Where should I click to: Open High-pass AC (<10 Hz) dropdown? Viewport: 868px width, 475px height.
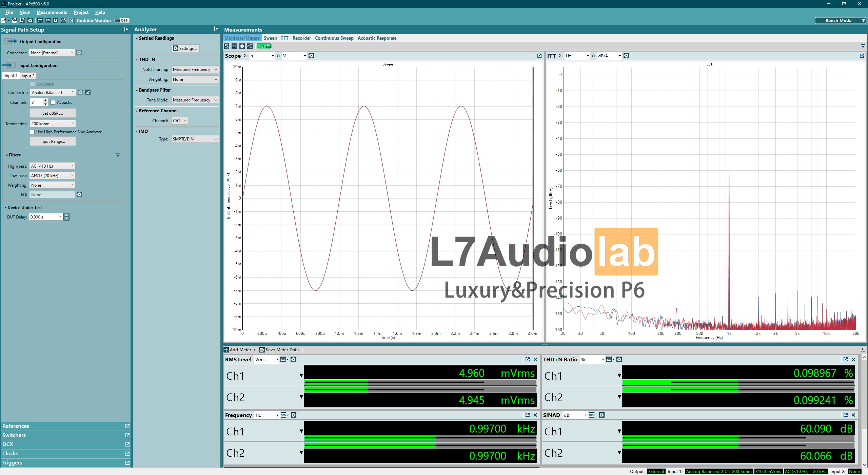(52, 166)
